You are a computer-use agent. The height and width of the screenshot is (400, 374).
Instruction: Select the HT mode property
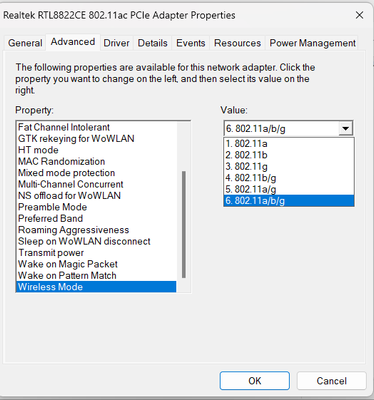[96, 150]
